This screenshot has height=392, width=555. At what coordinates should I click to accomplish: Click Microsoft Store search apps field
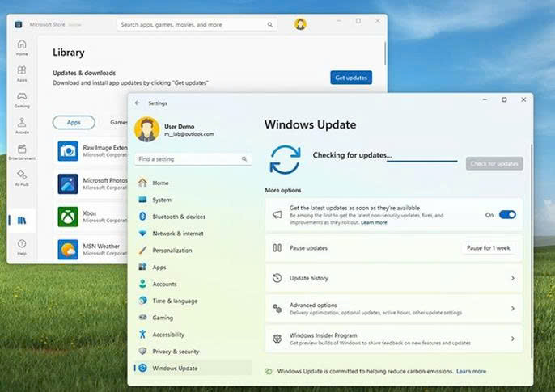[197, 24]
